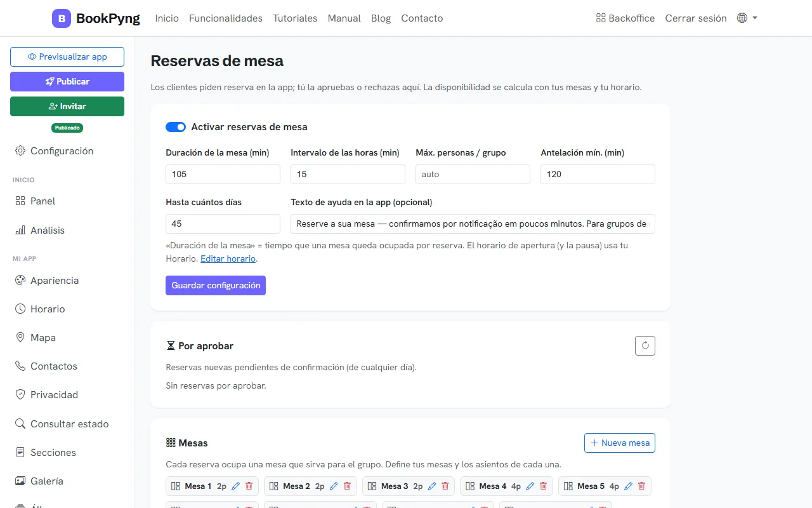Open Configuración via its gear icon
The width and height of the screenshot is (812, 508).
20,150
